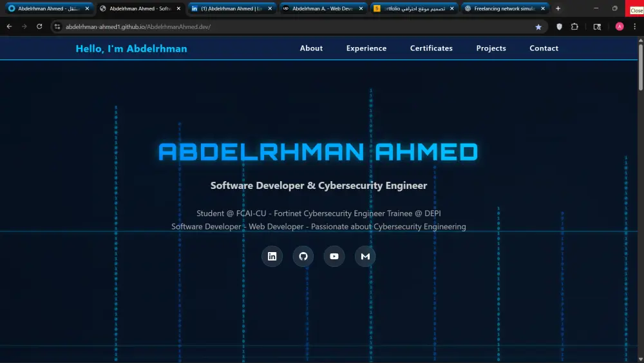
Task: Click the browser forward arrow
Action: coord(24,26)
